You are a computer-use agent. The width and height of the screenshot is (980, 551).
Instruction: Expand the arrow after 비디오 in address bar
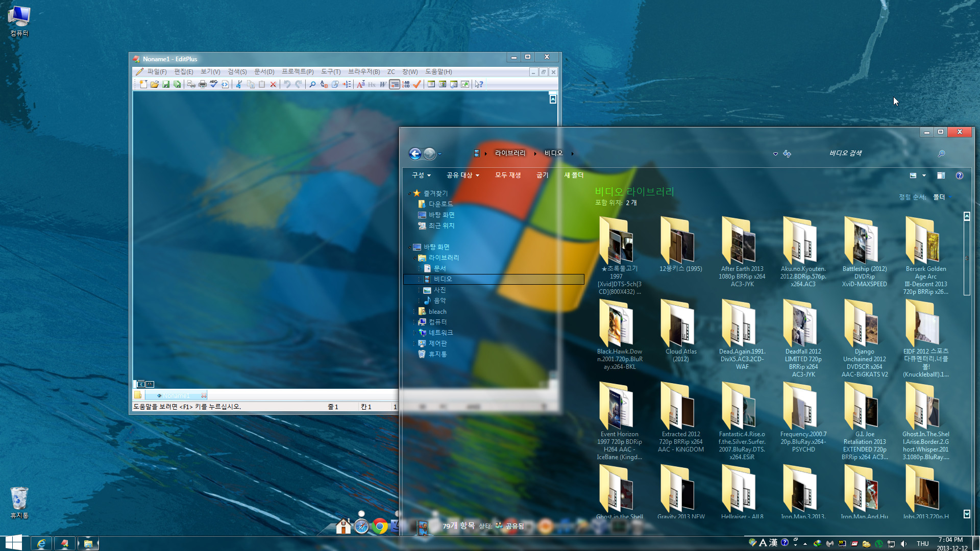573,154
